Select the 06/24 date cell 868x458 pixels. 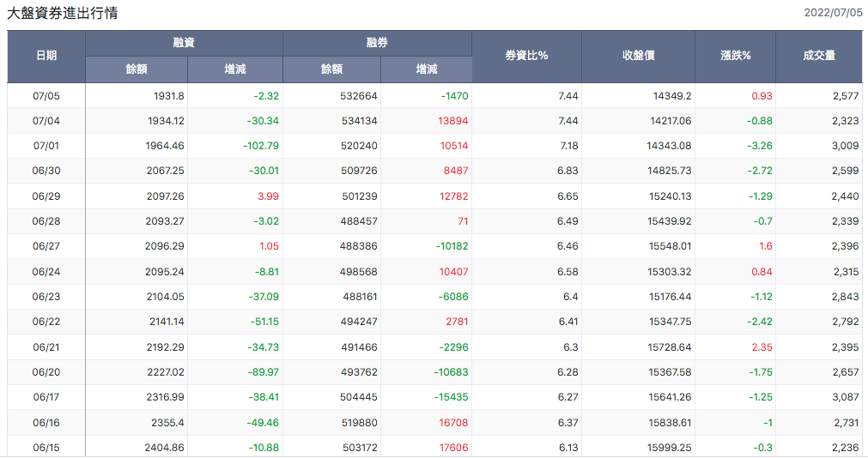[x=46, y=272]
